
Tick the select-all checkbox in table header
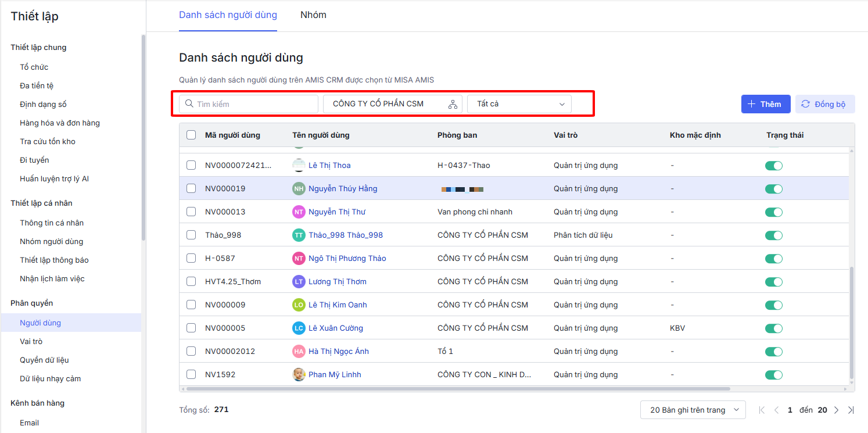pyautogui.click(x=191, y=135)
